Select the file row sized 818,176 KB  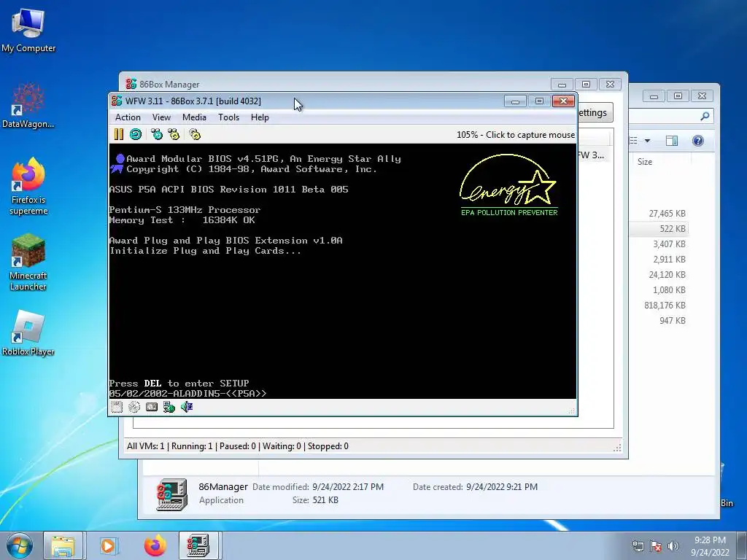665,306
